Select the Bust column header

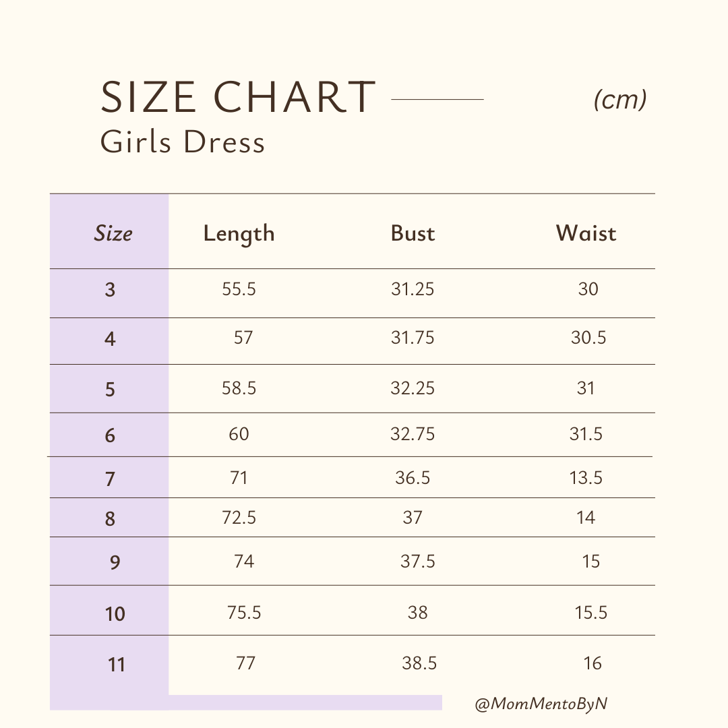tap(413, 233)
